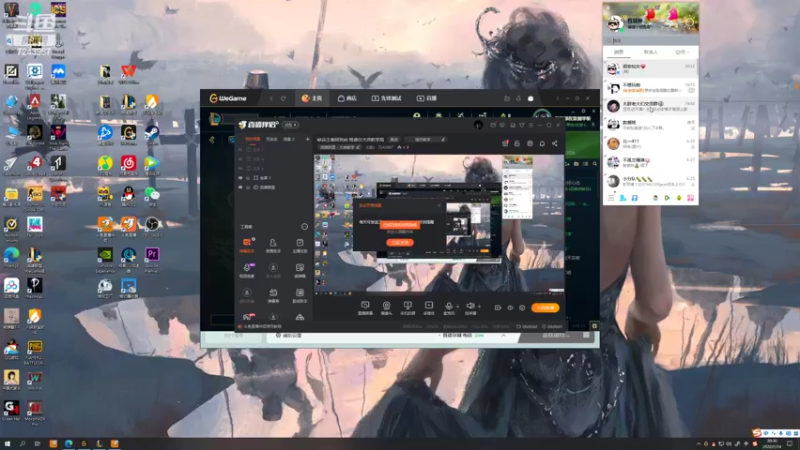Toggle visibility of the first source row

click(x=240, y=150)
